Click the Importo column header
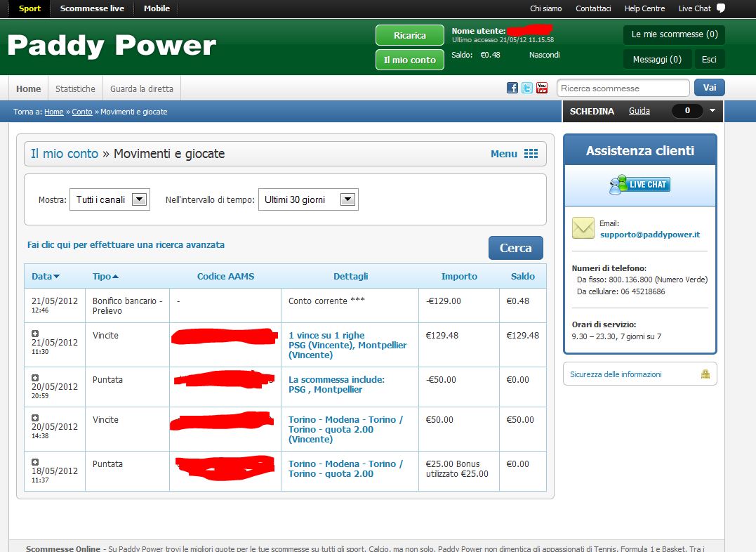Viewport: 756px width, 552px height. tap(459, 276)
